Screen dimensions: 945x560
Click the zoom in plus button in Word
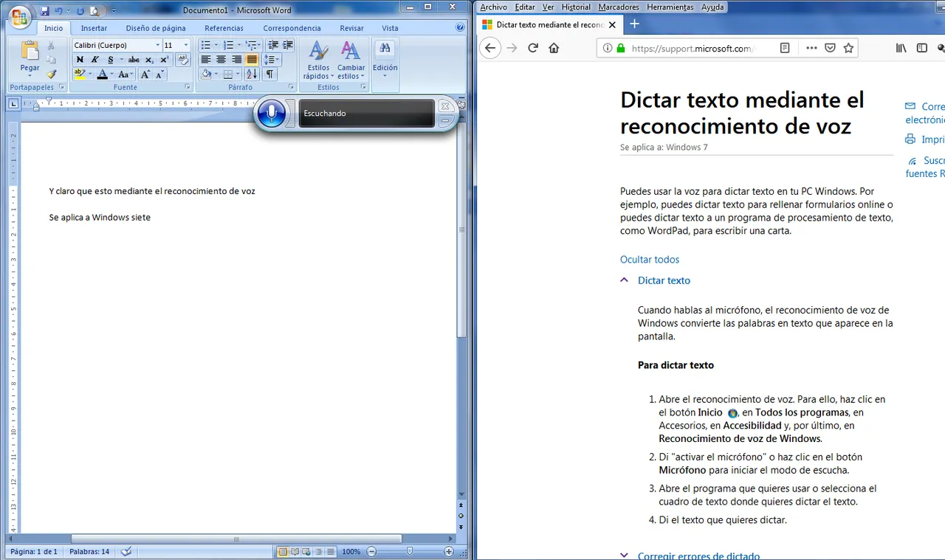point(448,551)
